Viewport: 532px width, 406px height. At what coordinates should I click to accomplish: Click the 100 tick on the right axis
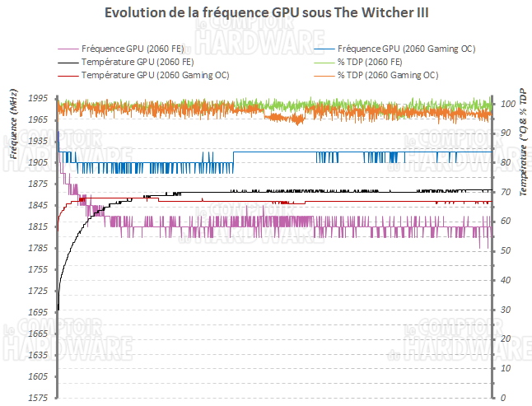508,104
